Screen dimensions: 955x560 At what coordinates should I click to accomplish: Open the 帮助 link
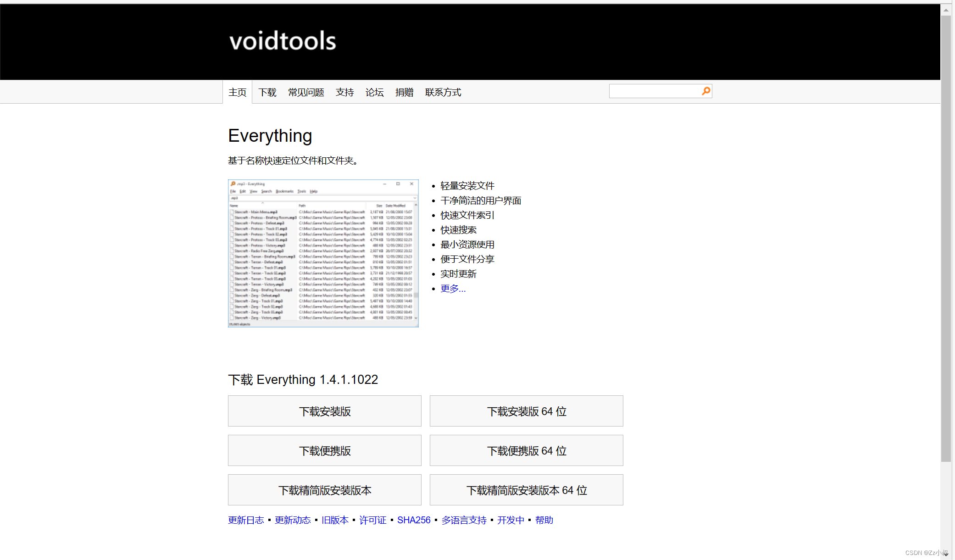pyautogui.click(x=544, y=520)
